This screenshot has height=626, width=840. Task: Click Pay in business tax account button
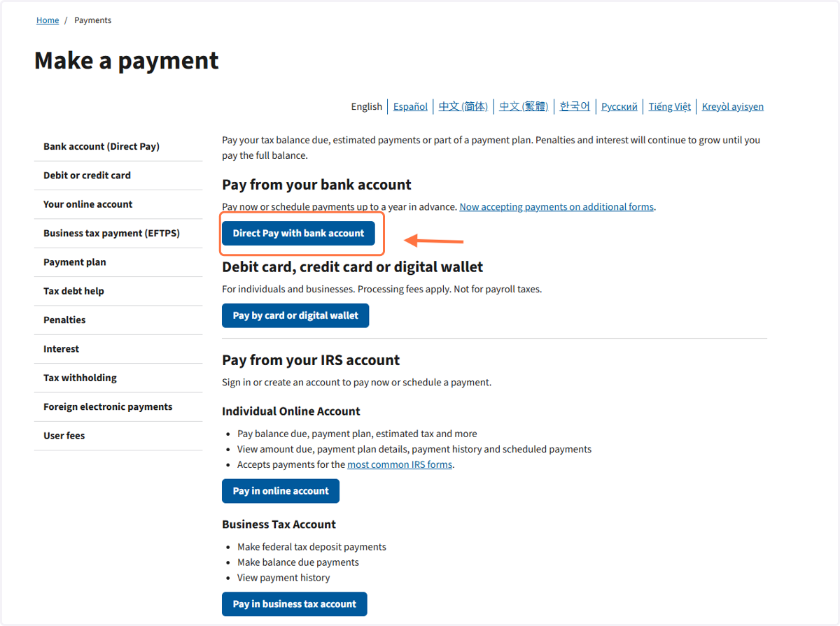295,604
